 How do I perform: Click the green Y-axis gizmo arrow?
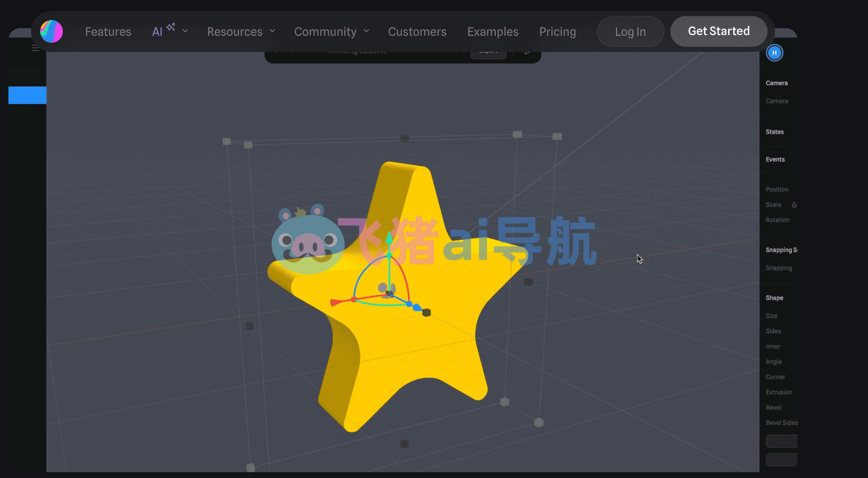point(389,239)
